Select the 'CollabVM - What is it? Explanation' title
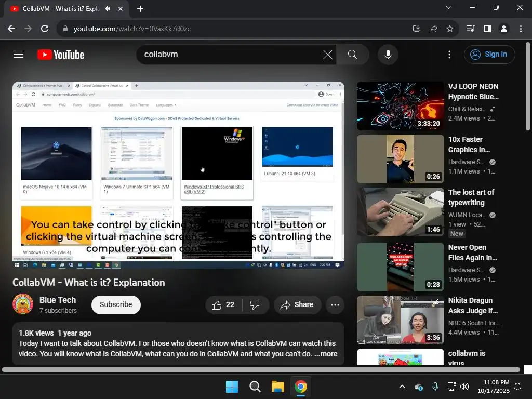Image resolution: width=532 pixels, height=399 pixels. click(88, 282)
